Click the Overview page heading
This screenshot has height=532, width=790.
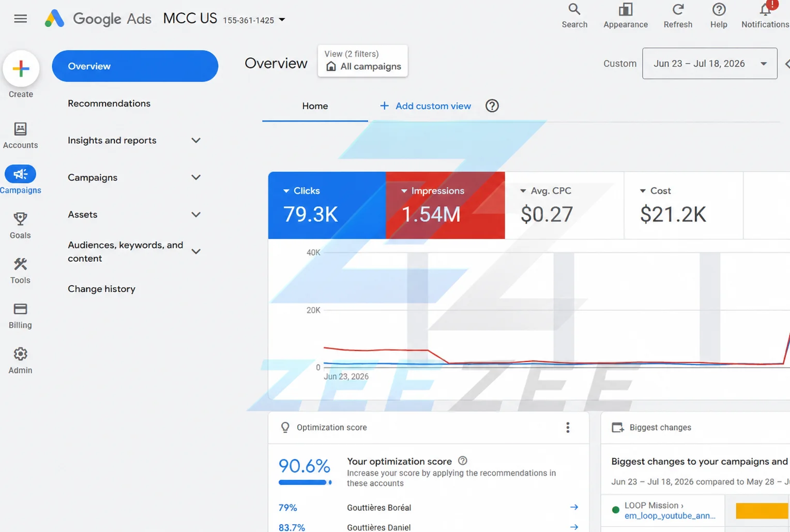[x=276, y=63]
